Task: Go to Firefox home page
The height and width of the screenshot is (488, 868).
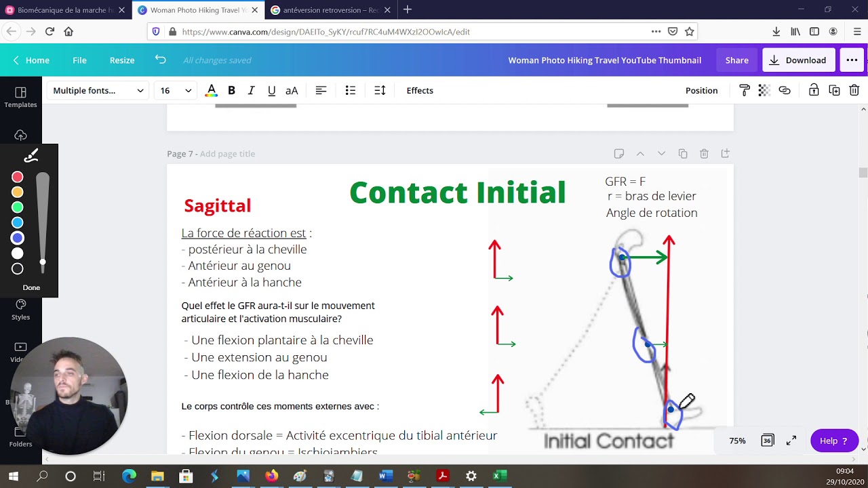Action: (x=68, y=31)
